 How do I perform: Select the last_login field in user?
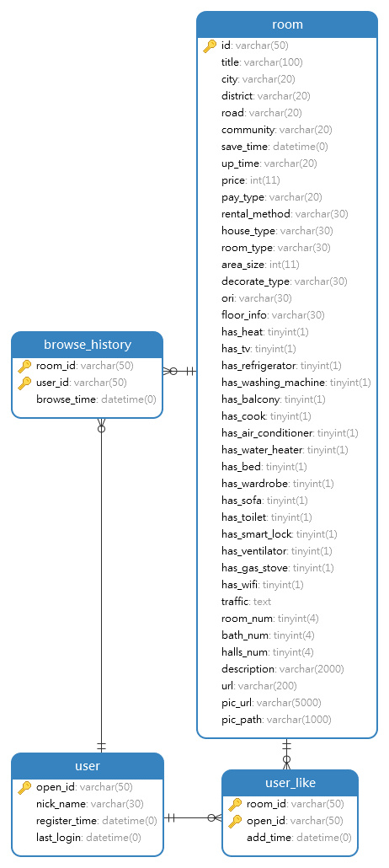point(88,838)
